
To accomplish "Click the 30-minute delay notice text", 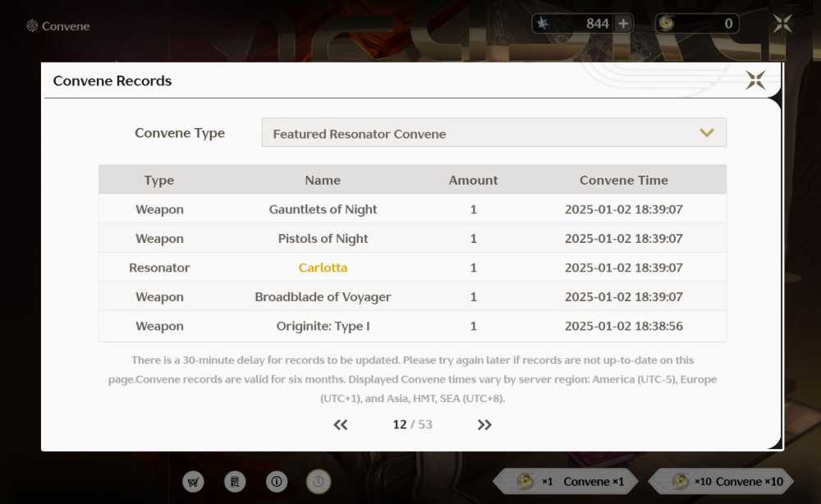I will click(x=413, y=379).
